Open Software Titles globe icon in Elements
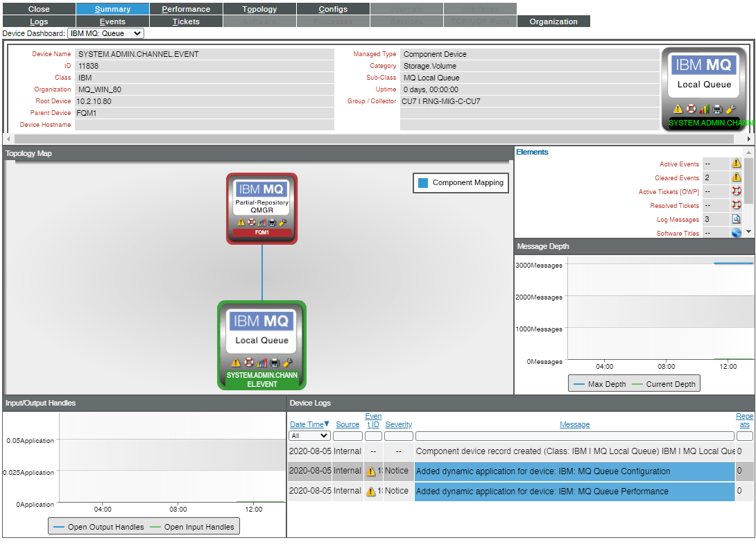Viewport: 756px width, 547px height. pyautogui.click(x=736, y=233)
